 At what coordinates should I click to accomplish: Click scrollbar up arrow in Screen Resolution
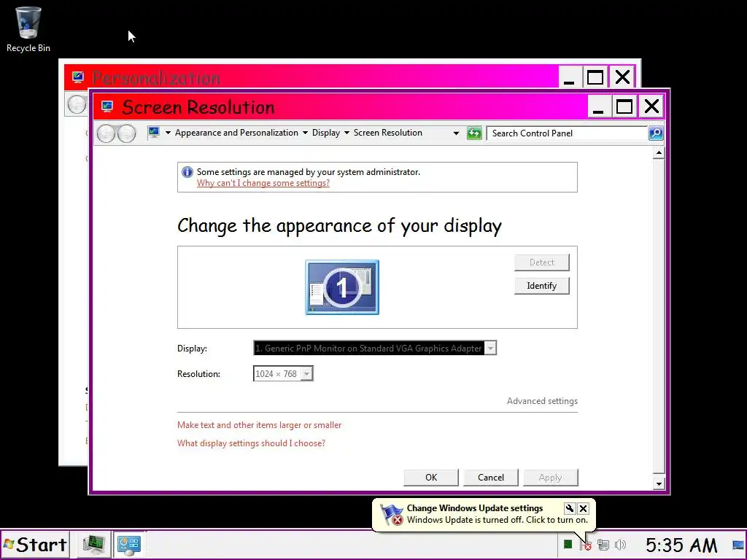click(659, 153)
